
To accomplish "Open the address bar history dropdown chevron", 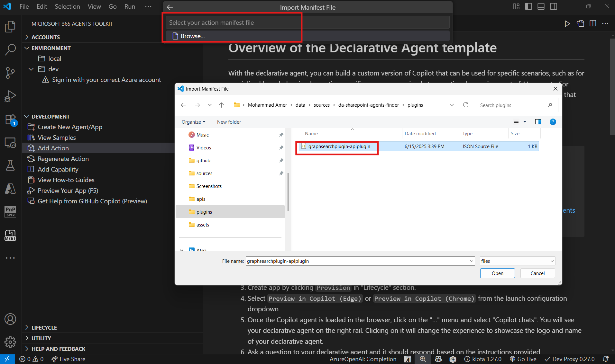I will pyautogui.click(x=452, y=105).
